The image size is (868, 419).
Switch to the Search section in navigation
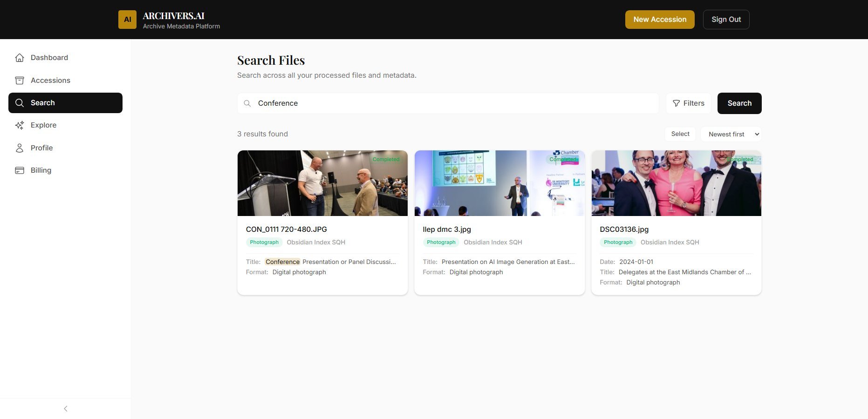[43, 102]
